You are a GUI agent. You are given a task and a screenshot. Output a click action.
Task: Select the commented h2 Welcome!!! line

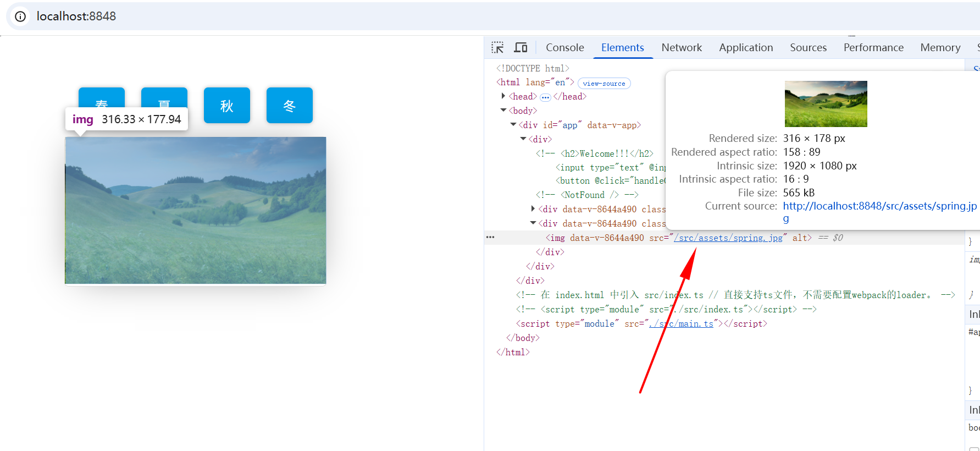tap(595, 153)
